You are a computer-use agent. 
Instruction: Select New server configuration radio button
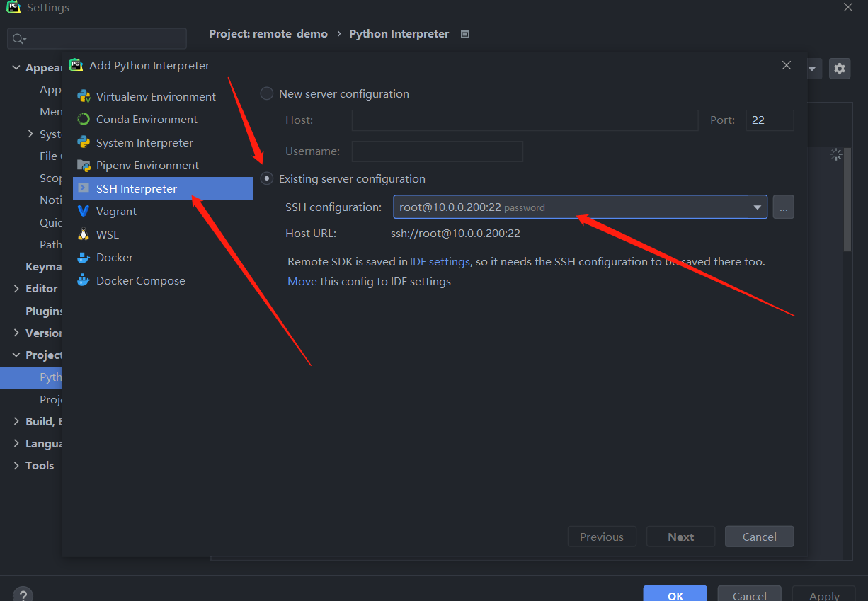[x=267, y=93]
